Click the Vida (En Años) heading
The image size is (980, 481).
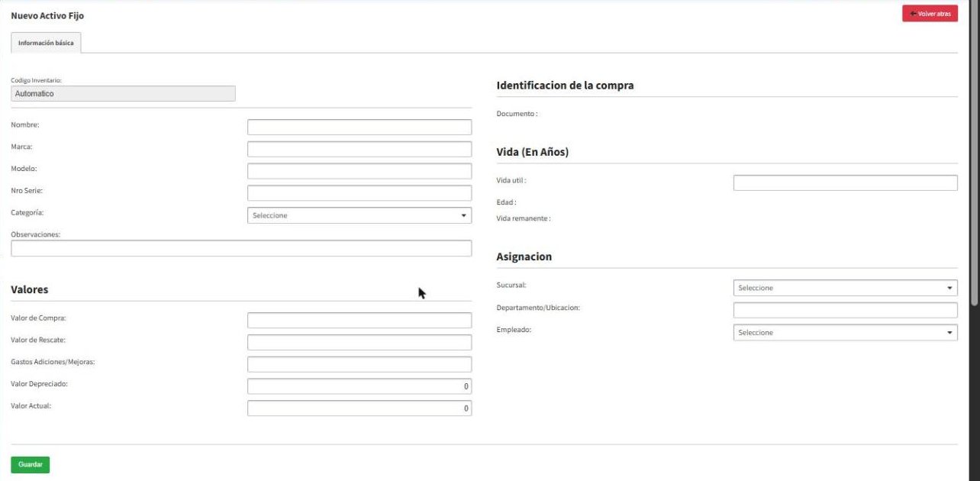coord(533,152)
